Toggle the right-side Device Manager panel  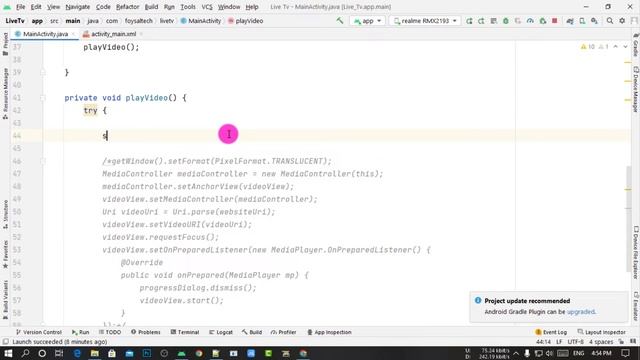[636, 89]
